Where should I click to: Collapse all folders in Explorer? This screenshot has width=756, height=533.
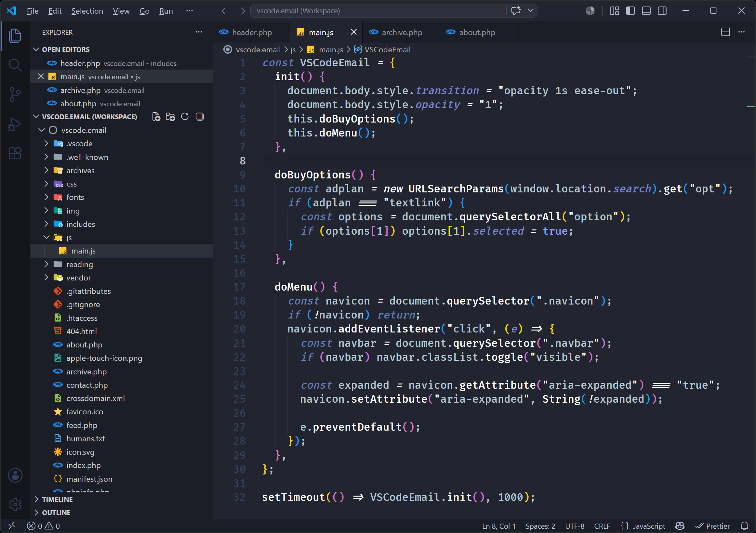(x=200, y=117)
